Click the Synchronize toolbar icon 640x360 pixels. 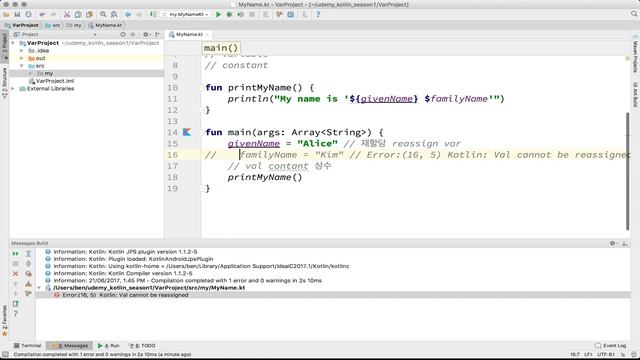point(28,14)
